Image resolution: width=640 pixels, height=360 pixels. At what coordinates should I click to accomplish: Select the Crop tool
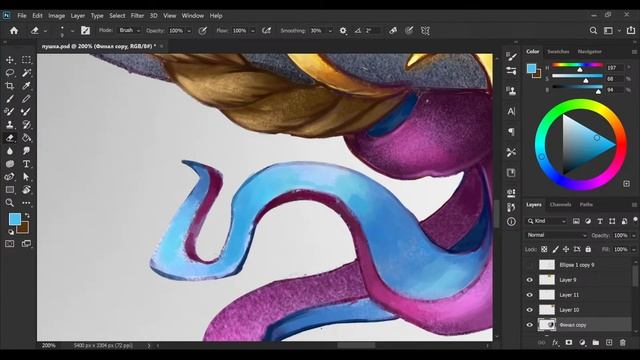click(x=10, y=86)
